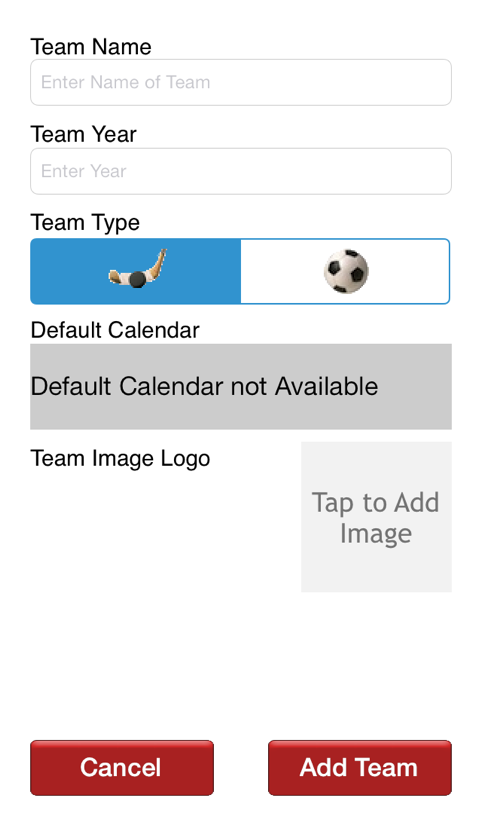This screenshot has height=826, width=482.
Task: Click the Team Type label
Action: coord(85,223)
